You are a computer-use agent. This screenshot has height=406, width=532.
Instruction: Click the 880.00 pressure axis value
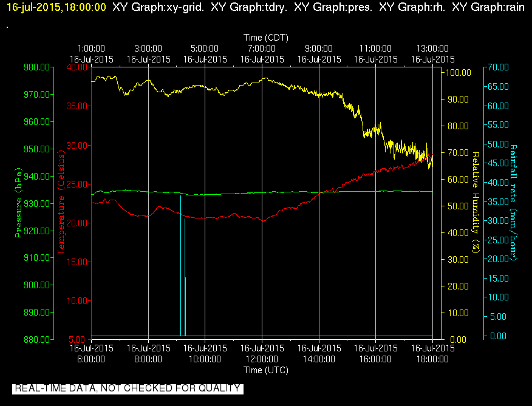tap(36, 339)
